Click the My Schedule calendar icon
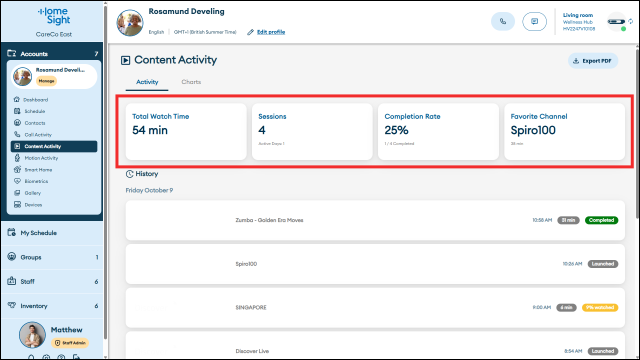Viewport: 640px width, 360px height. click(11, 232)
